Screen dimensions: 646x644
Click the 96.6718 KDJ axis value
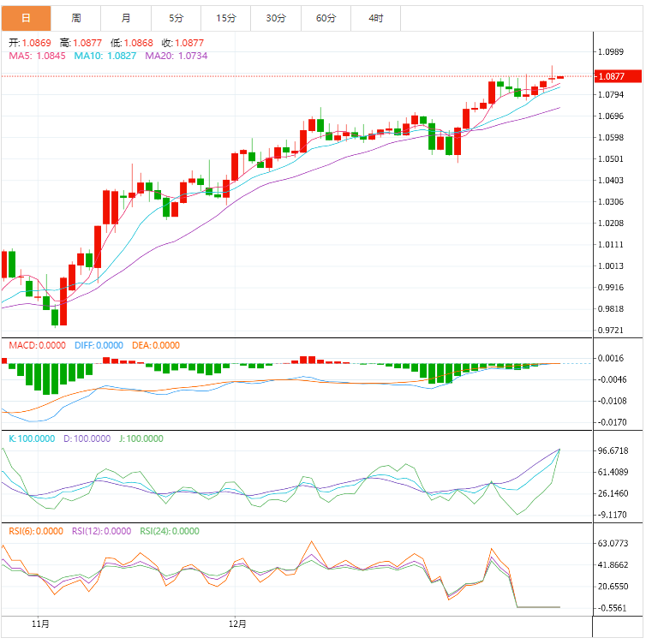tap(613, 450)
